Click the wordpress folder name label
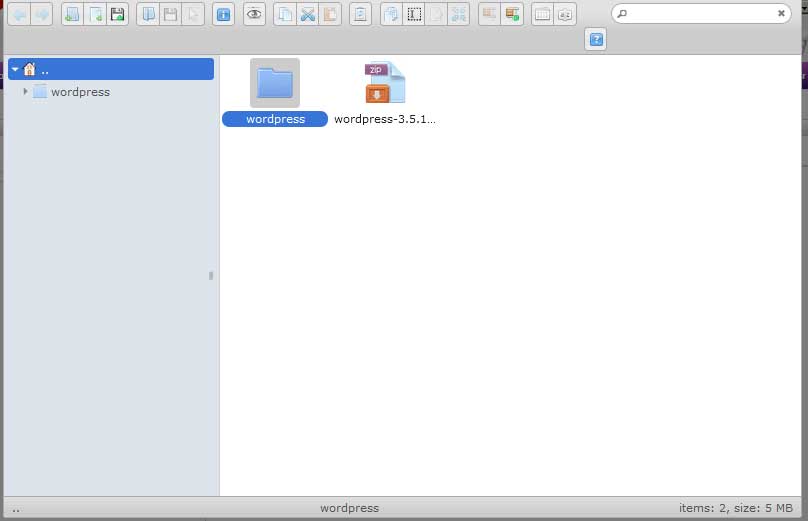Screen dimensions: 808x521 click(x=275, y=119)
